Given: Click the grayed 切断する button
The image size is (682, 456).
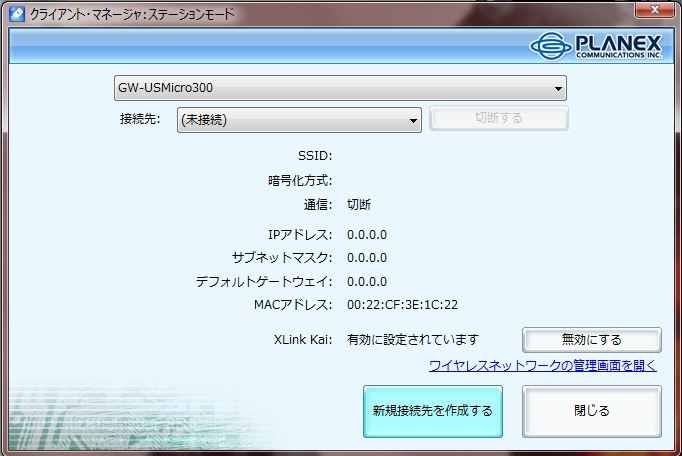Looking at the screenshot, I should pos(498,118).
